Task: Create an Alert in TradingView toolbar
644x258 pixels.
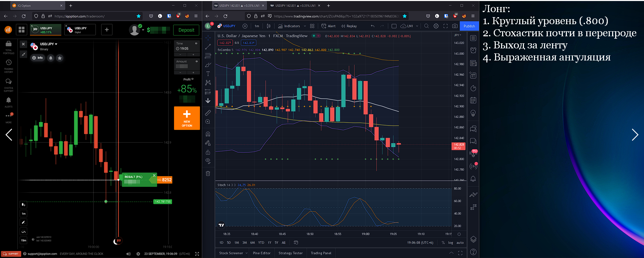Action: click(x=328, y=26)
